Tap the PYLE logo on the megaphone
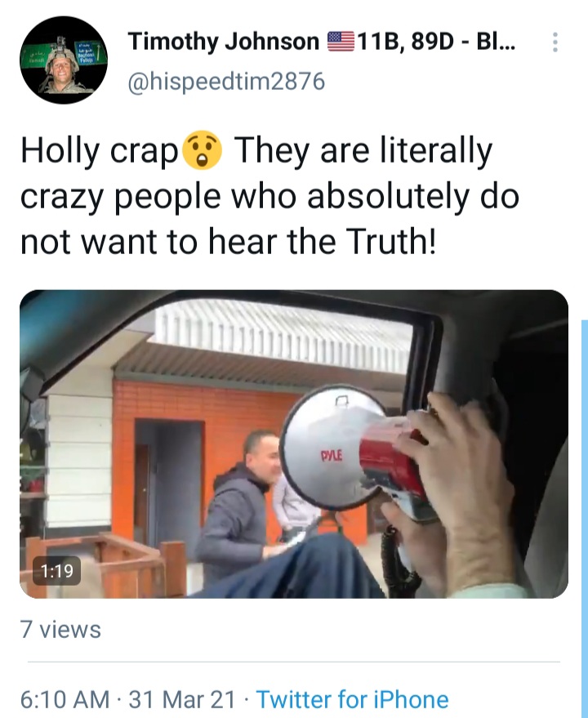Image resolution: width=588 pixels, height=718 pixels. click(x=331, y=456)
